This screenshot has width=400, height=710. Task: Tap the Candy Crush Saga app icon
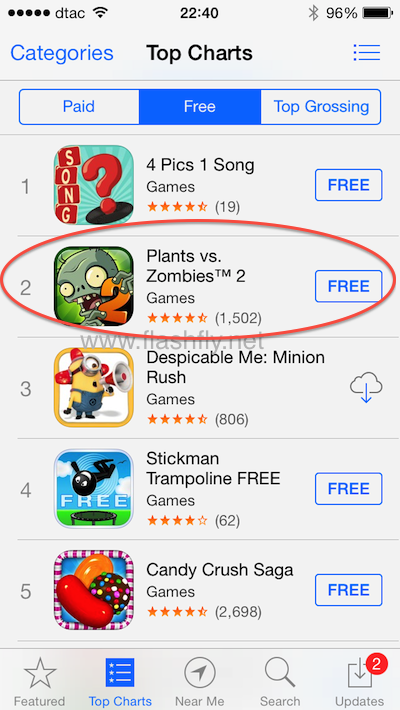coord(94,590)
